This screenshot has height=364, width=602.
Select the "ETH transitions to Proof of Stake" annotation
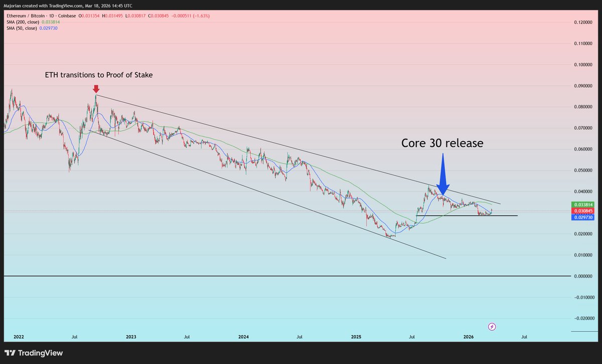[99, 75]
